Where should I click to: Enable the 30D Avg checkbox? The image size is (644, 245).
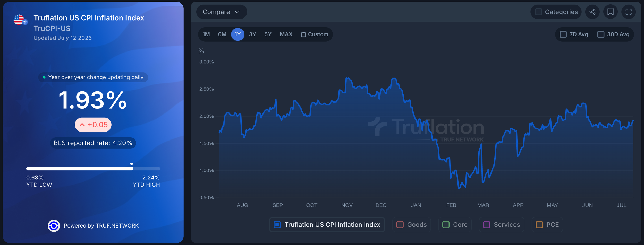(600, 34)
